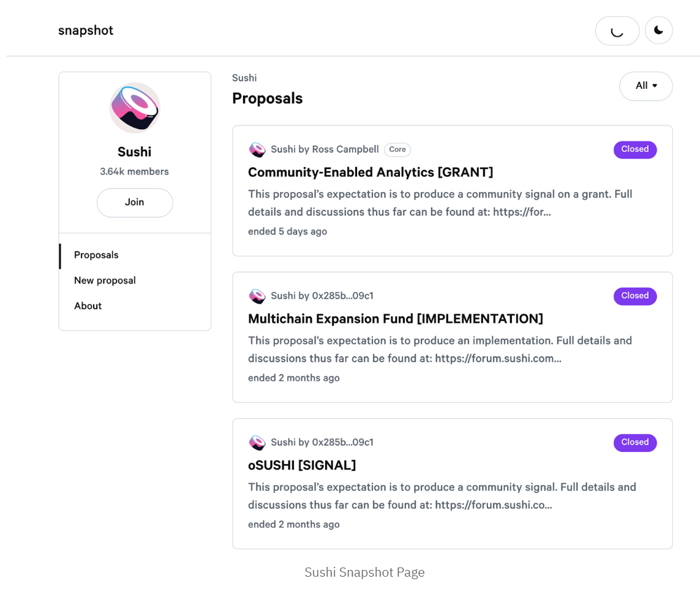Screen dimensions: 700x592
Task: Click the Closed badge on the Multichain Expansion proposal
Action: pos(635,296)
